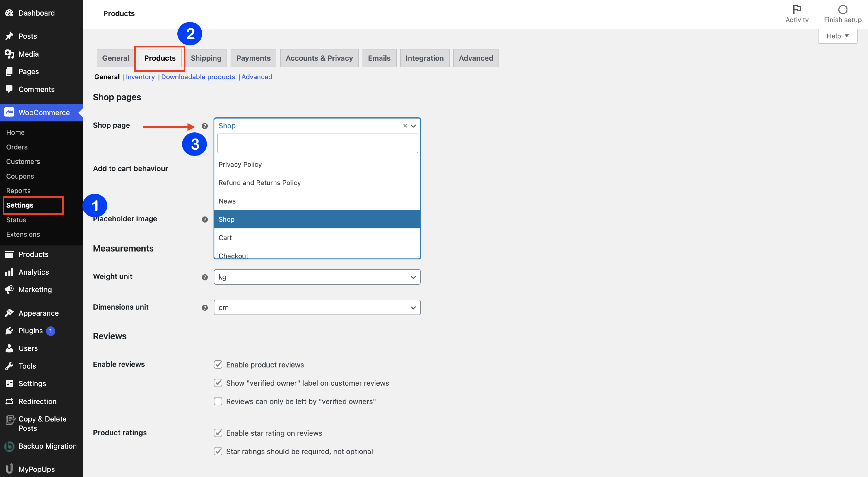Click the Activity flag icon
This screenshot has height=477, width=868.
pyautogui.click(x=797, y=9)
